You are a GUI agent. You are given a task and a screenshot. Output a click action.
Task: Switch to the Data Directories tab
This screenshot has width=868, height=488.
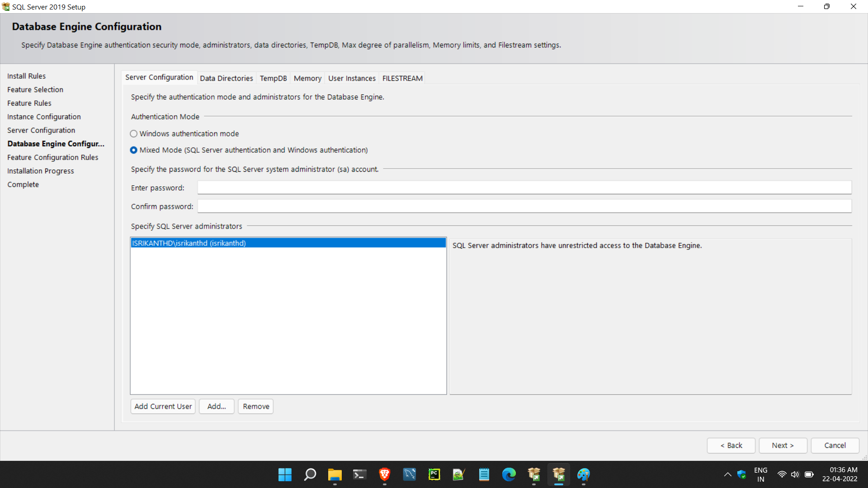pyautogui.click(x=226, y=78)
